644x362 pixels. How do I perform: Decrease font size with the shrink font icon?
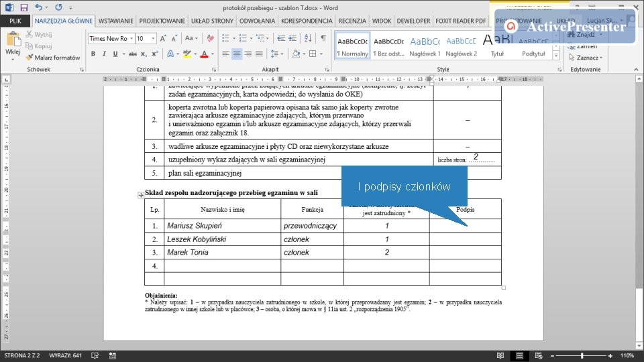pos(174,39)
